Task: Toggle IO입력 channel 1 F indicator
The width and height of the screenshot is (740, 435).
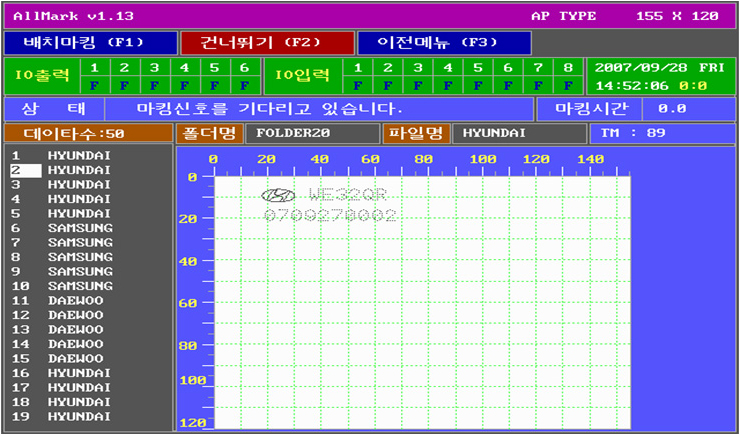Action: point(358,85)
